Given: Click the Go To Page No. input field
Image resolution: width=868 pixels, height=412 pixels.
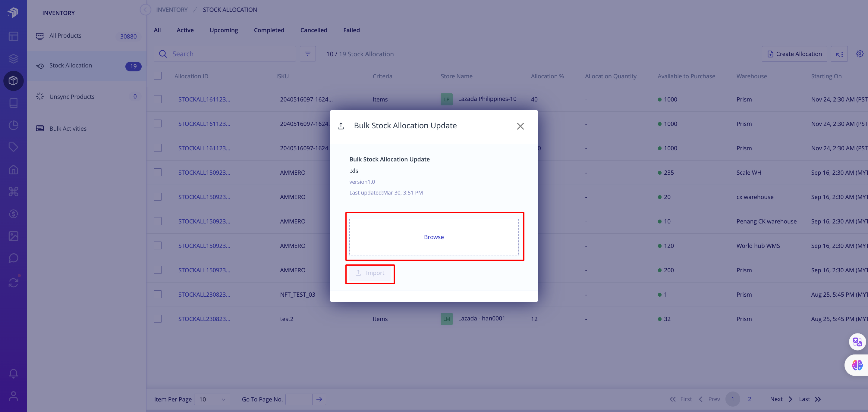Looking at the screenshot, I should tap(299, 399).
